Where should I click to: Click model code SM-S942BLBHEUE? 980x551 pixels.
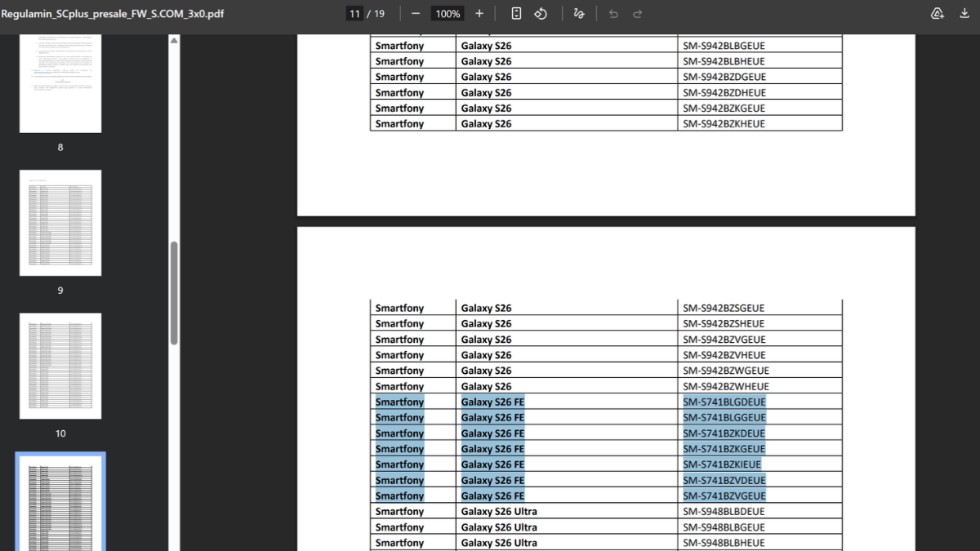click(724, 61)
